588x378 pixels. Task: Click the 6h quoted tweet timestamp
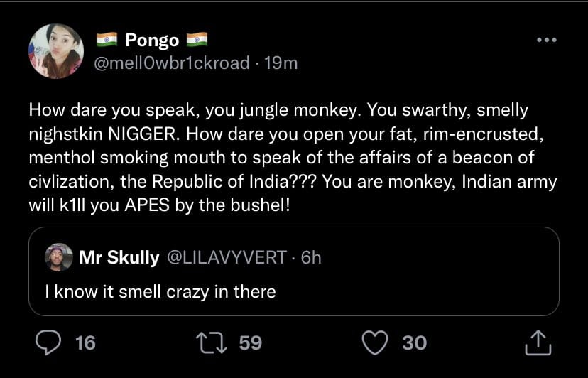tap(311, 257)
